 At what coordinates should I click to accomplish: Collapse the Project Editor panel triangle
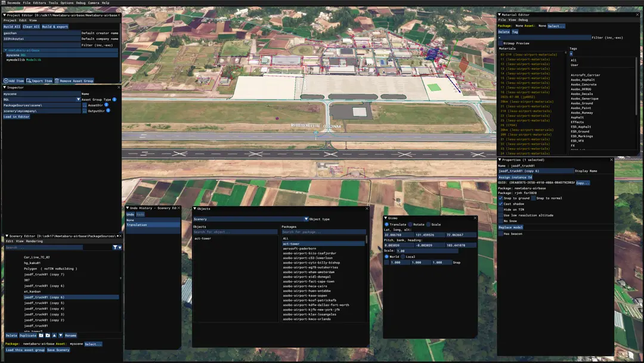[5, 15]
